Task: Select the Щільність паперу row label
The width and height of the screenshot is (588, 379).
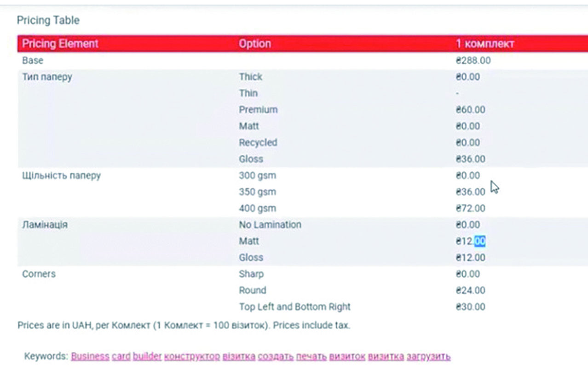Action: [61, 175]
